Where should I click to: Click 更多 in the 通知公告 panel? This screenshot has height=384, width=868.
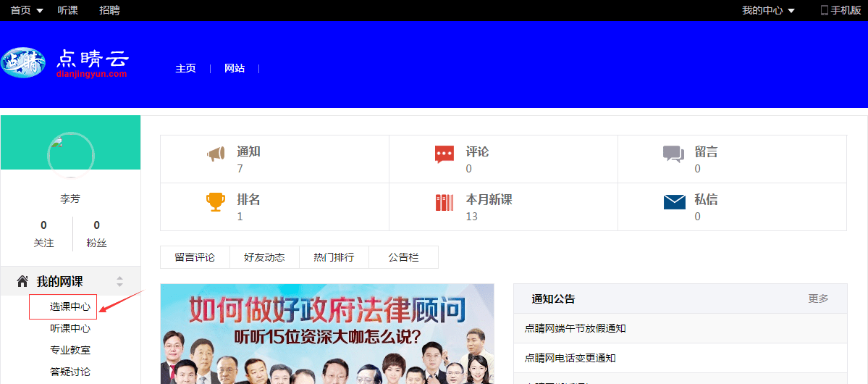point(818,299)
